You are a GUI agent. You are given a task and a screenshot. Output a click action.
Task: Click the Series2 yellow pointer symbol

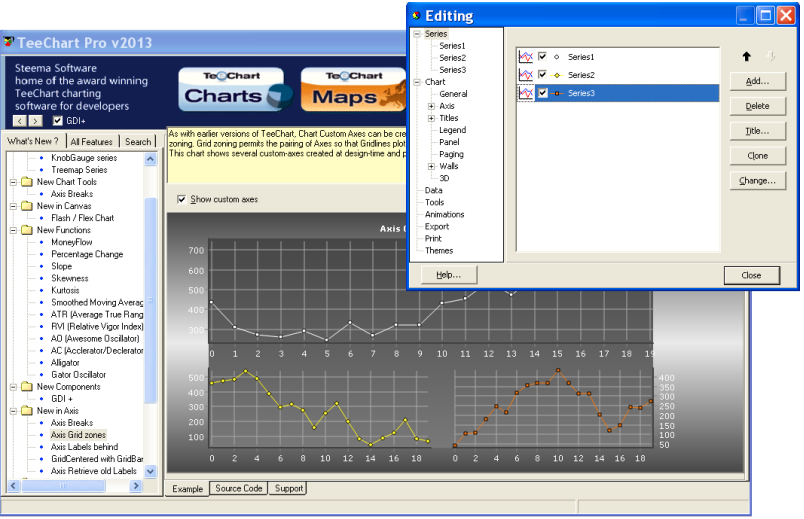[557, 75]
